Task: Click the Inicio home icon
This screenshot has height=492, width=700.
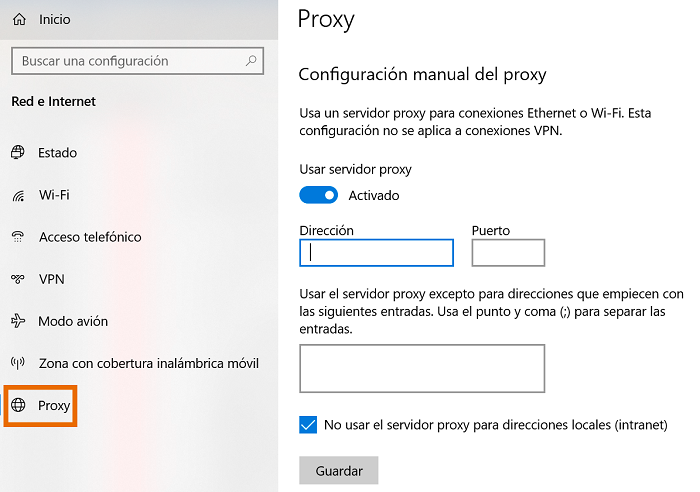Action: (18, 19)
